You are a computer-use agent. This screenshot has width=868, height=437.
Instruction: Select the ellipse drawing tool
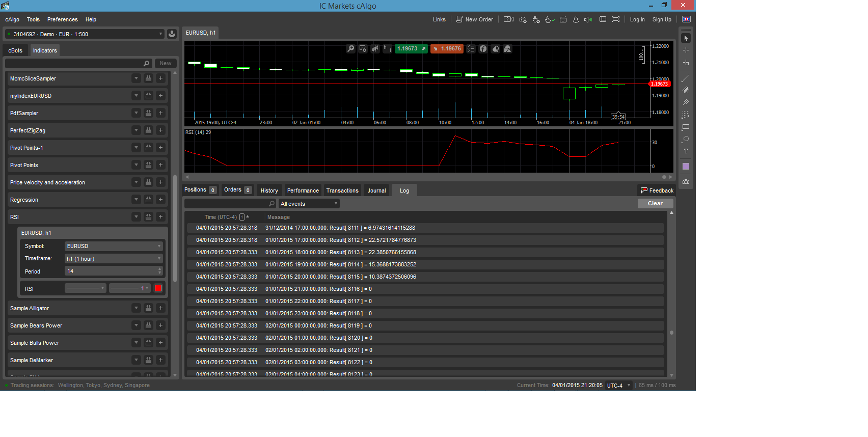686,139
